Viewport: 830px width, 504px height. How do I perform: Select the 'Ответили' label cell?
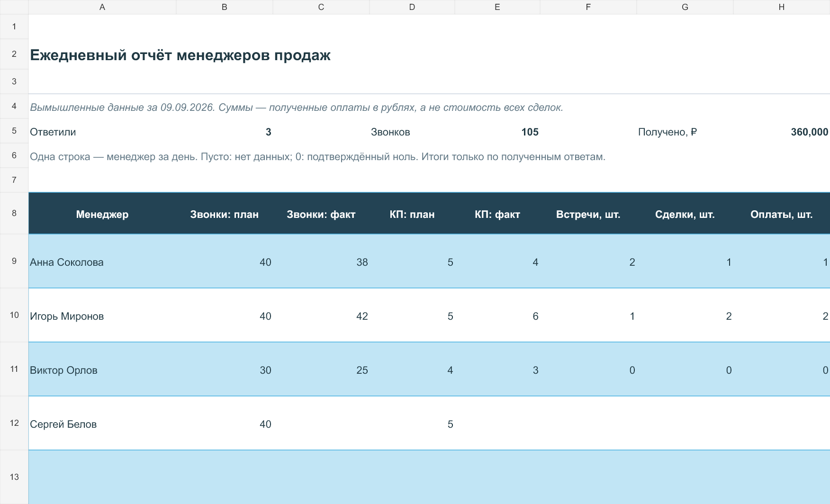coord(102,132)
